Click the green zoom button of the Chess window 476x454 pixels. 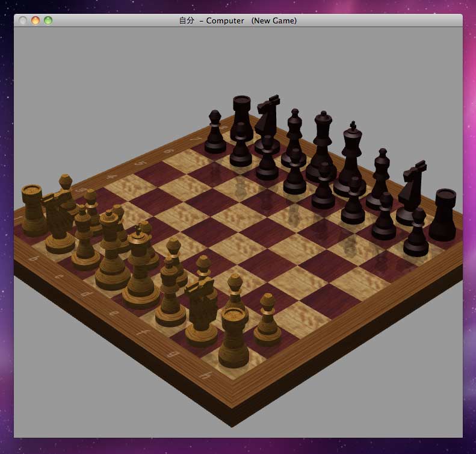tap(48, 20)
